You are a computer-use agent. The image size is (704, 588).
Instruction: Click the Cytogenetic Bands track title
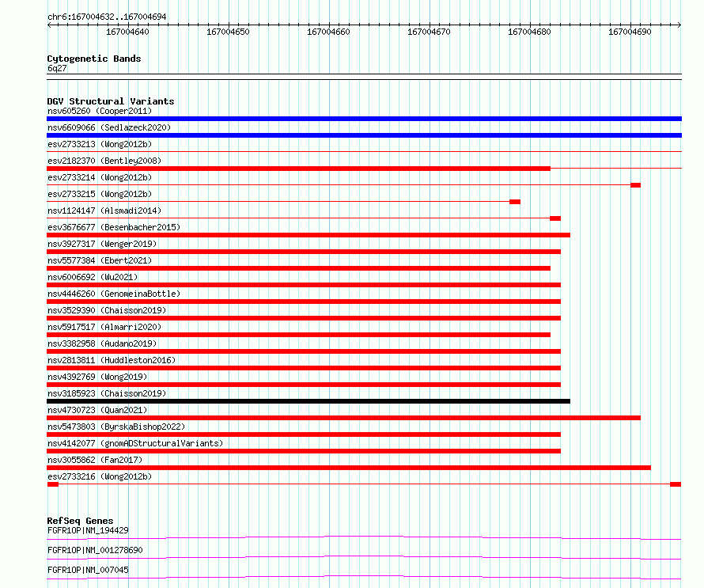(94, 59)
